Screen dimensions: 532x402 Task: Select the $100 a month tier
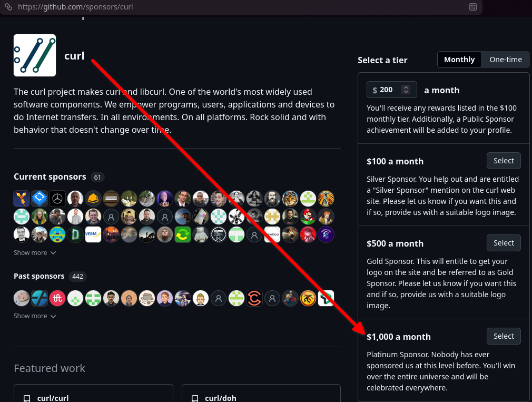[504, 161]
